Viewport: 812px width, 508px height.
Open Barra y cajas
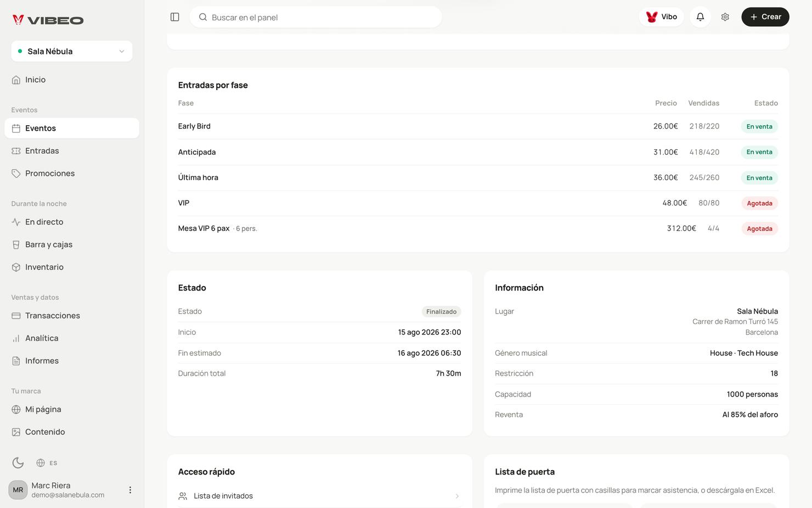click(x=72, y=244)
